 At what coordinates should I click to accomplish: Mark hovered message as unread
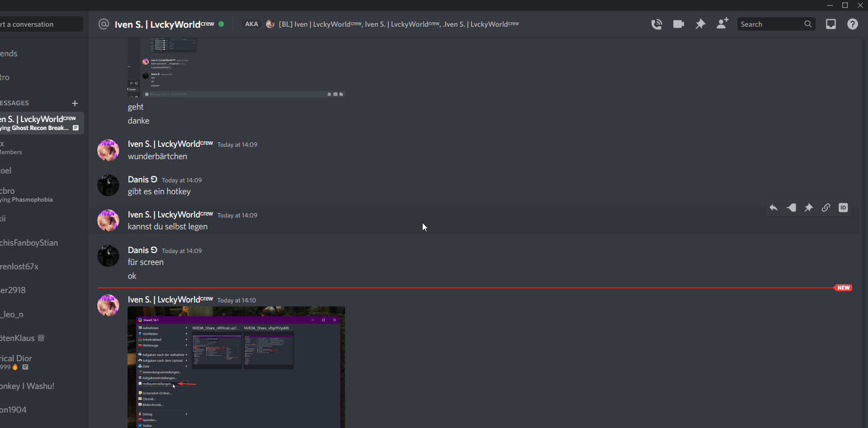791,208
